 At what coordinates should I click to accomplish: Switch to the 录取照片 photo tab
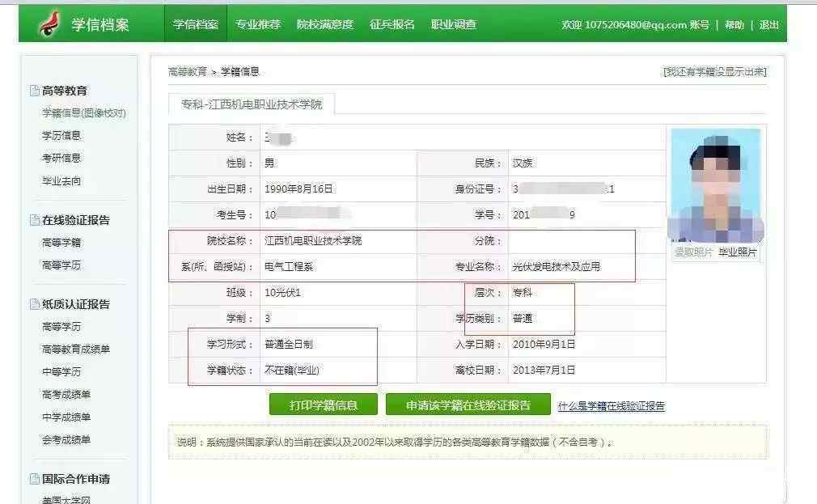click(693, 252)
